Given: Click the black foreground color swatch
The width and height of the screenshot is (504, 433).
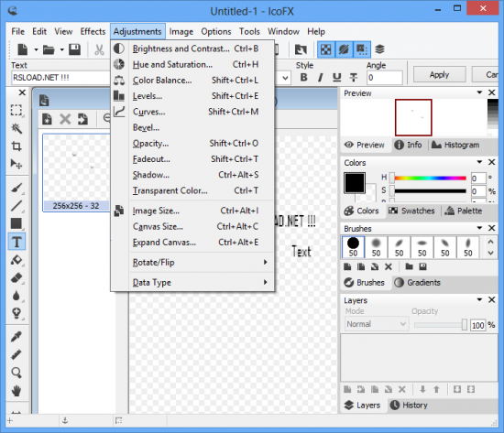Looking at the screenshot, I should (355, 183).
